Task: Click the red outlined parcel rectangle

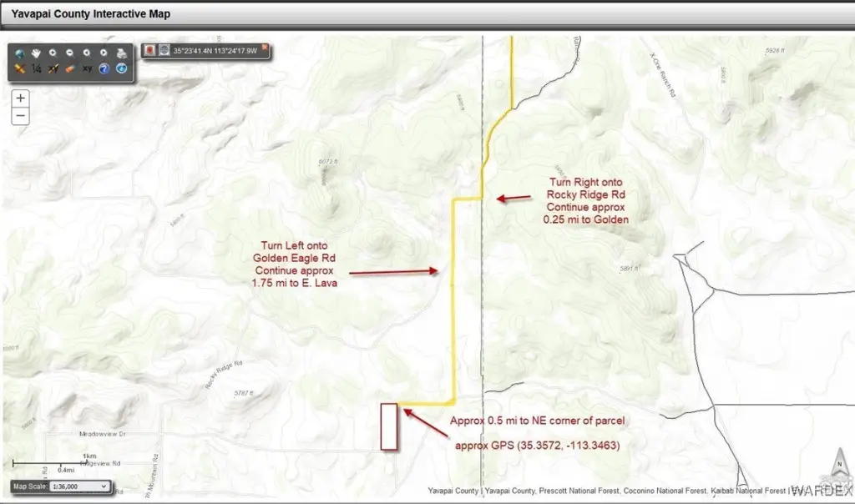Action: (388, 426)
